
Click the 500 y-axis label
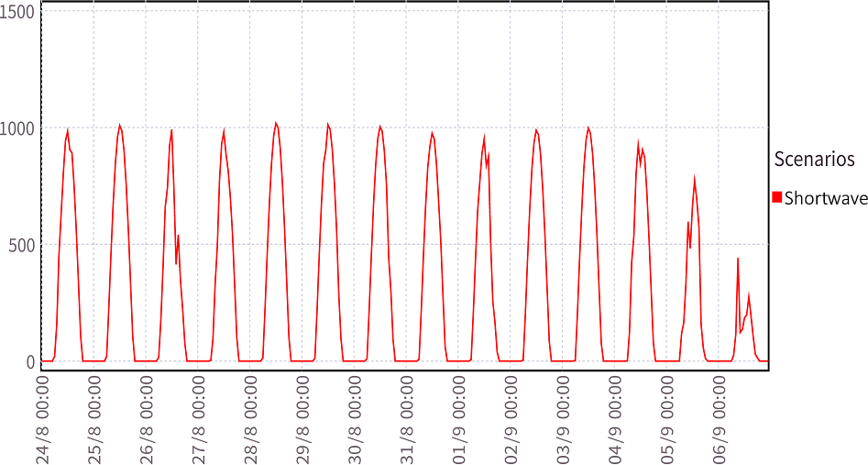tap(23, 245)
